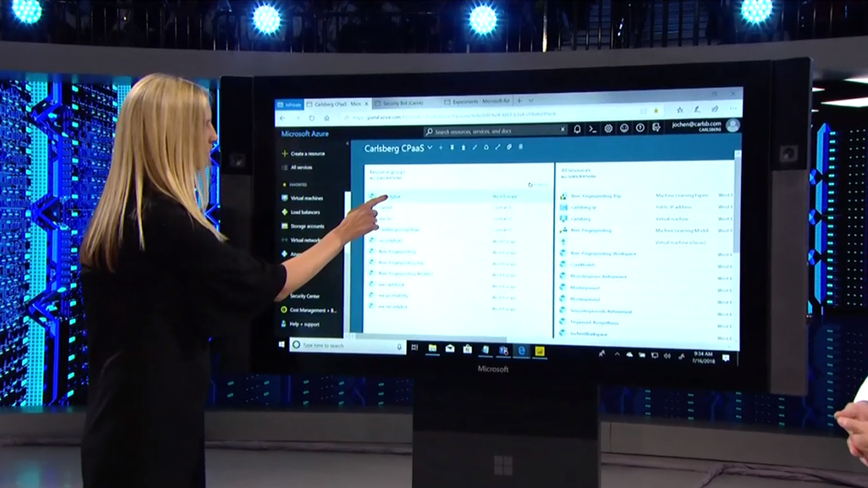Open the browser favorites hub icon
This screenshot has height=488, width=868.
click(680, 110)
